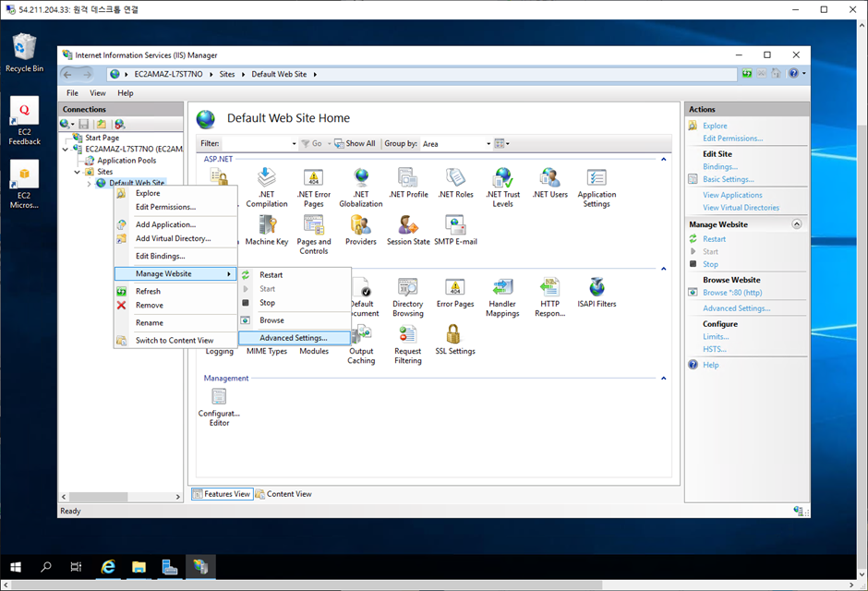The image size is (868, 591).
Task: Click the Show All button
Action: [x=355, y=143]
